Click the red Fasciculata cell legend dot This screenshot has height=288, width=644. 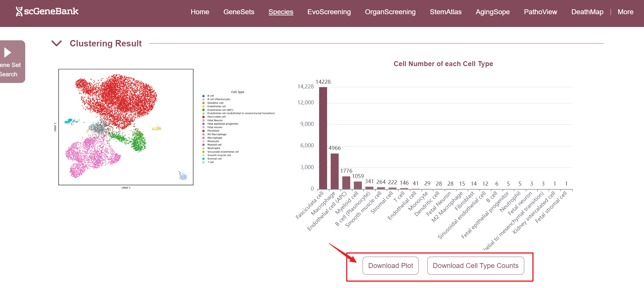tap(203, 117)
